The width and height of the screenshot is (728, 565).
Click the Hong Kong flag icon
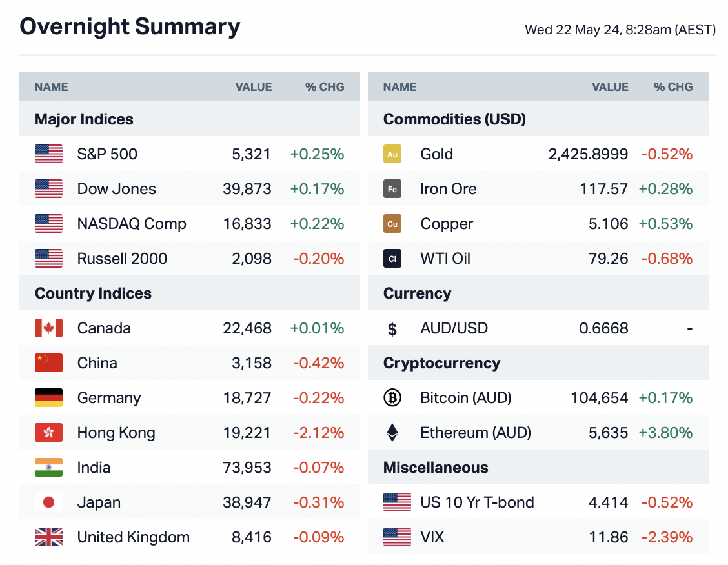(x=48, y=433)
